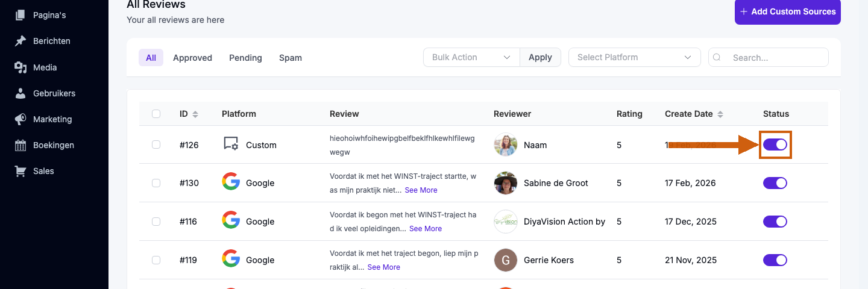
Task: Switch to Spam tab
Action: pos(291,58)
